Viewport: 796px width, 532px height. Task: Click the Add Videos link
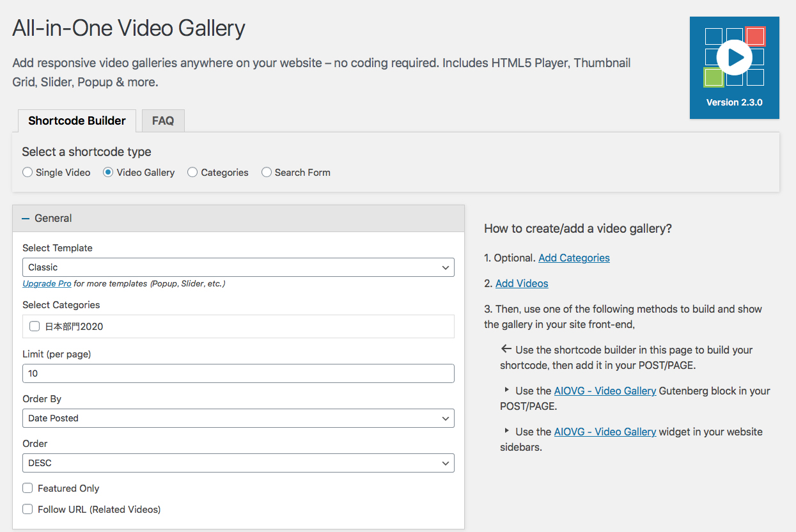(x=522, y=283)
